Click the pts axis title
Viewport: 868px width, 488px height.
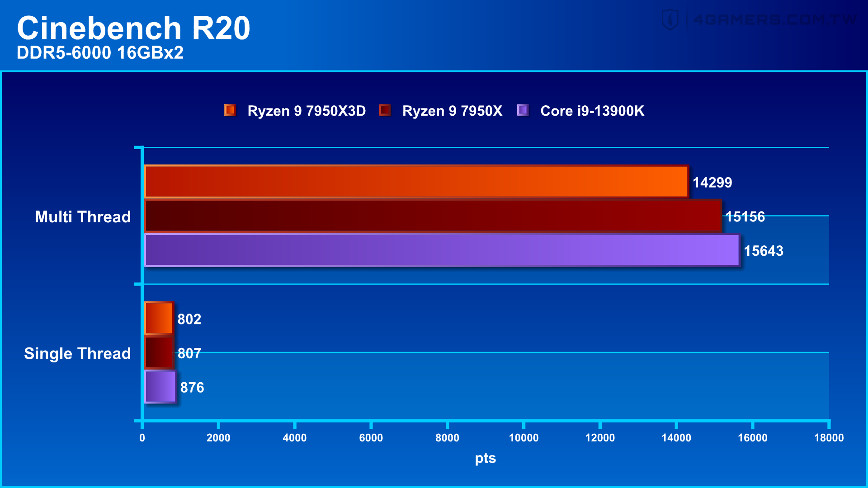(x=486, y=459)
